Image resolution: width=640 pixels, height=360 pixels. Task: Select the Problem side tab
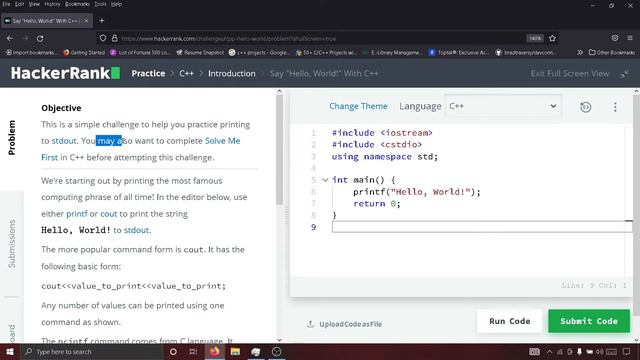(12, 138)
